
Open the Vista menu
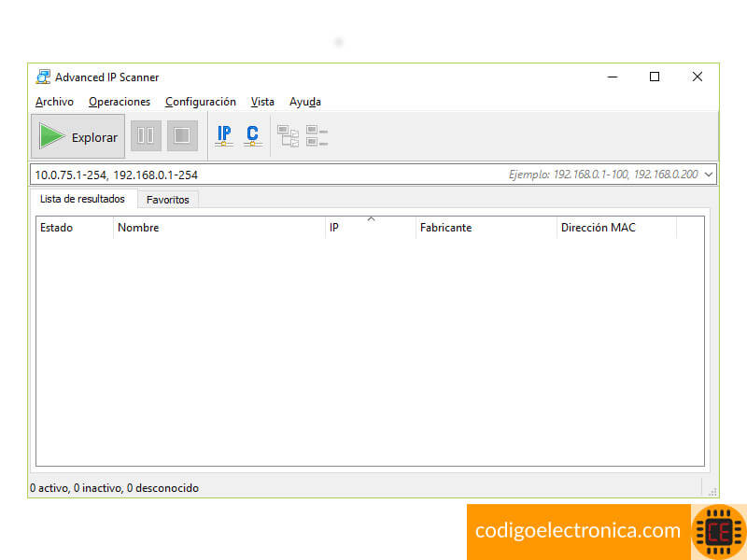(262, 102)
